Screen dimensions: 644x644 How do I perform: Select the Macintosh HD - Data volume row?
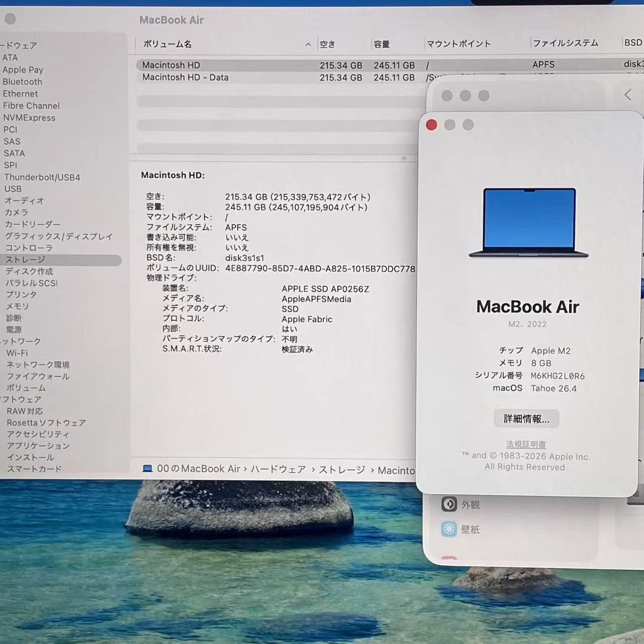(x=227, y=77)
